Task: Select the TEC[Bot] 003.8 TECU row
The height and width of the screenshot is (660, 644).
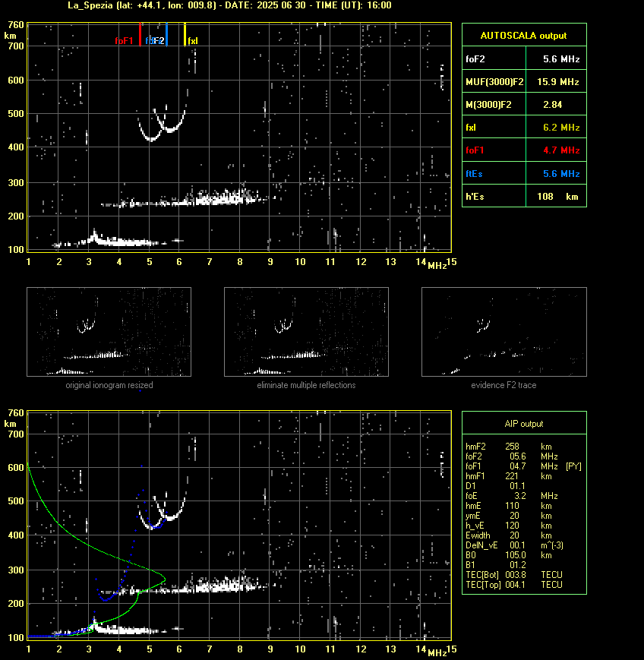Action: [x=514, y=575]
